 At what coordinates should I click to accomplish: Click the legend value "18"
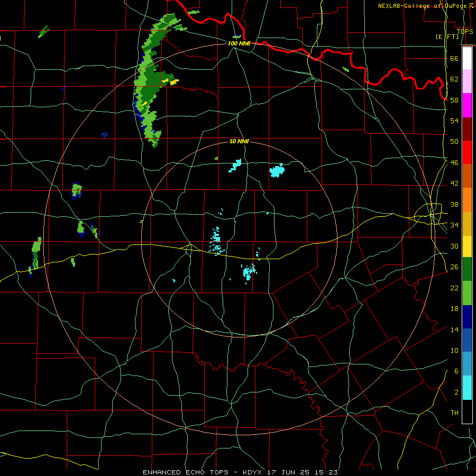[x=454, y=309]
